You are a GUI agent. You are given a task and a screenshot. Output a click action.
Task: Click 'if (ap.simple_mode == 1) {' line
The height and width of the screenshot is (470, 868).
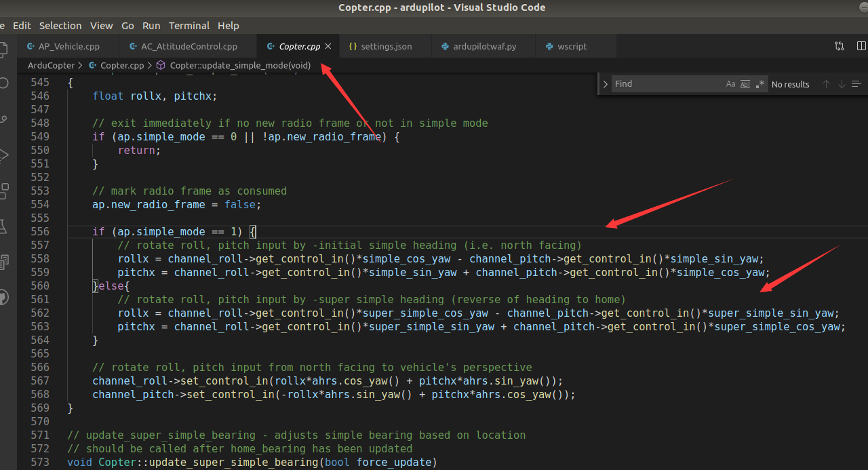(174, 231)
